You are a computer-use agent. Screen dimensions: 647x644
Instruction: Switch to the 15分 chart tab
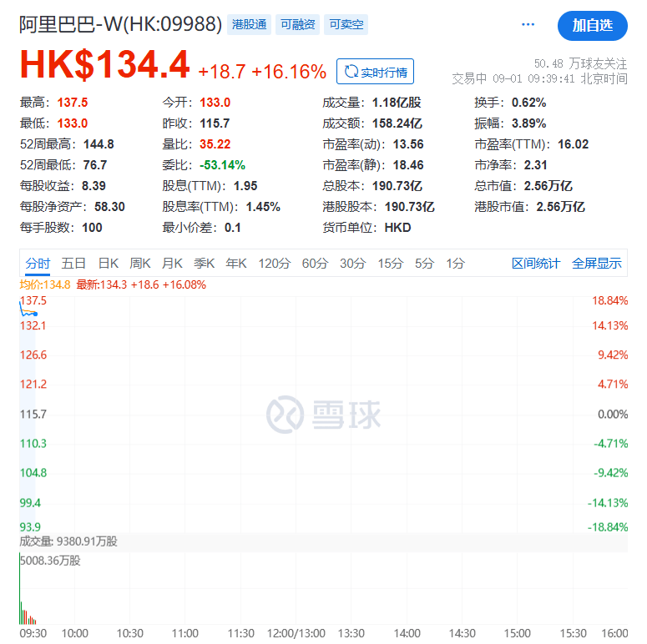(391, 263)
